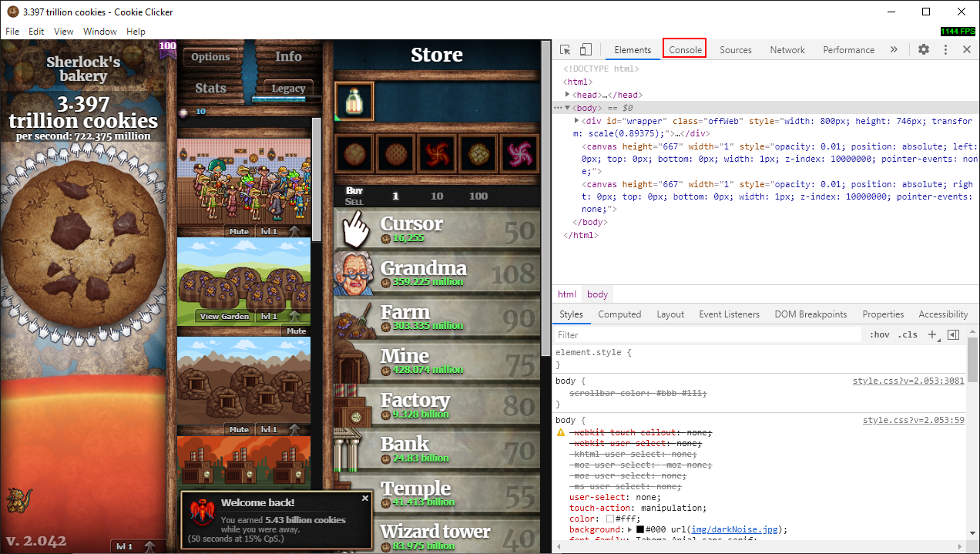Mute the Grandma building display
This screenshot has height=554, width=980.
coord(240,231)
